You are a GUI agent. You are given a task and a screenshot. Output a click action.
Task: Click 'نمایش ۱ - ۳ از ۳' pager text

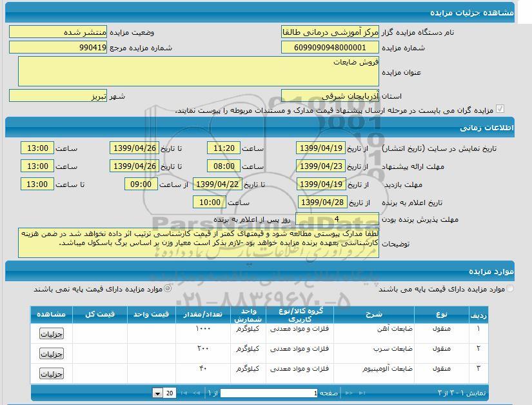(462, 393)
